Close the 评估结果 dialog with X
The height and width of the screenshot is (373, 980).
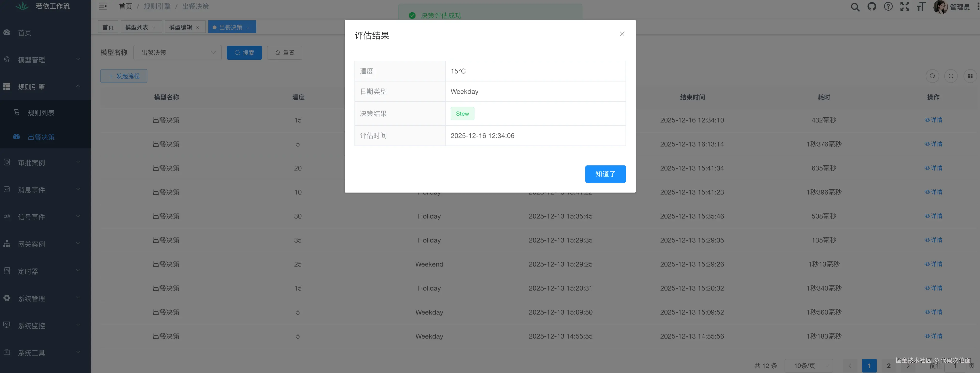click(x=622, y=34)
